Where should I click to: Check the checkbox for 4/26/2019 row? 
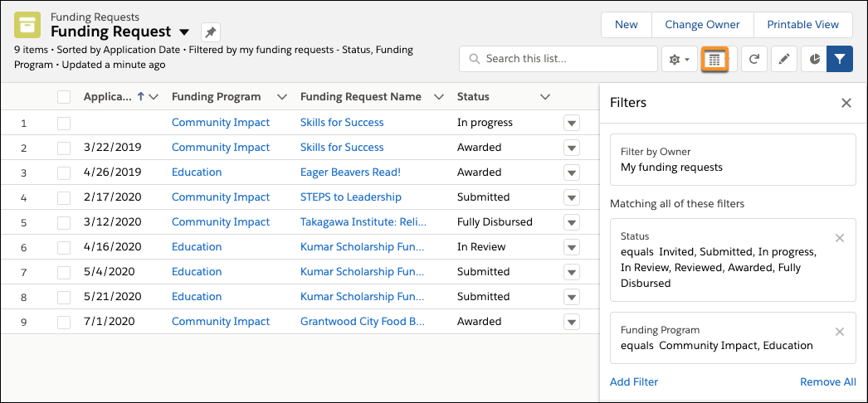tap(64, 173)
